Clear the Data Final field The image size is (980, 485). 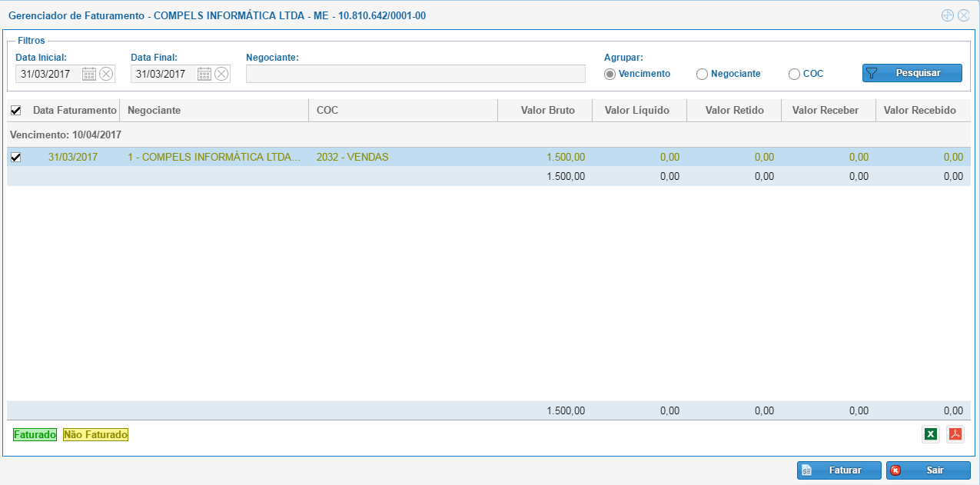click(221, 74)
